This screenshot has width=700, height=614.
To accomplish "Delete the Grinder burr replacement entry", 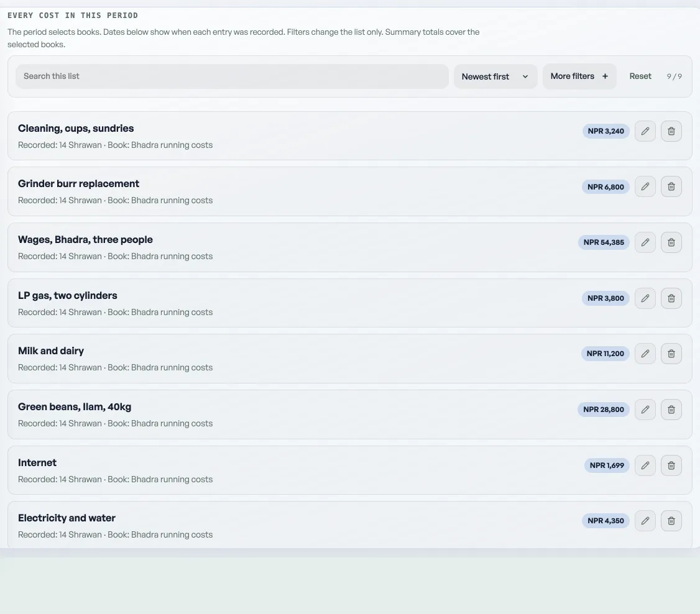I will (671, 186).
